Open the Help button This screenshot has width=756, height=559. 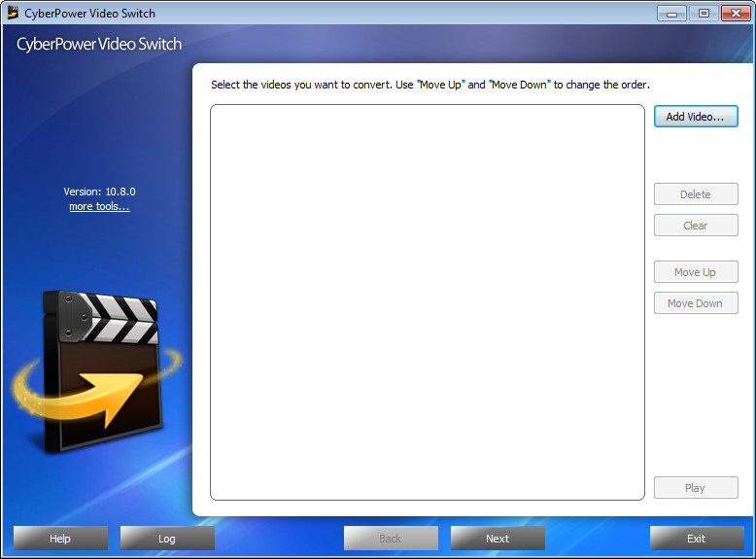60,539
